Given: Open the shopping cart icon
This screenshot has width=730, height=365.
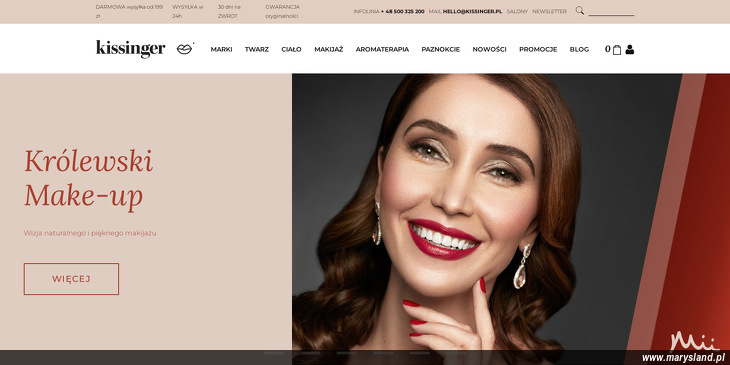Looking at the screenshot, I should (617, 49).
